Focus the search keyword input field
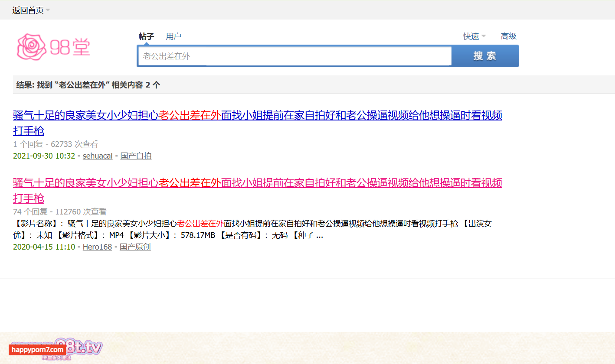Viewport: 615px width, 364px height. click(294, 56)
